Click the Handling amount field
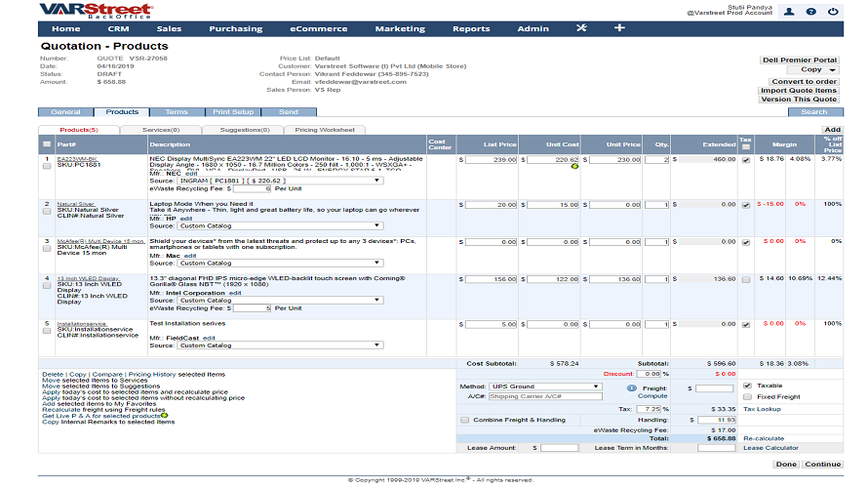This screenshot has height=488, width=868. 717,421
